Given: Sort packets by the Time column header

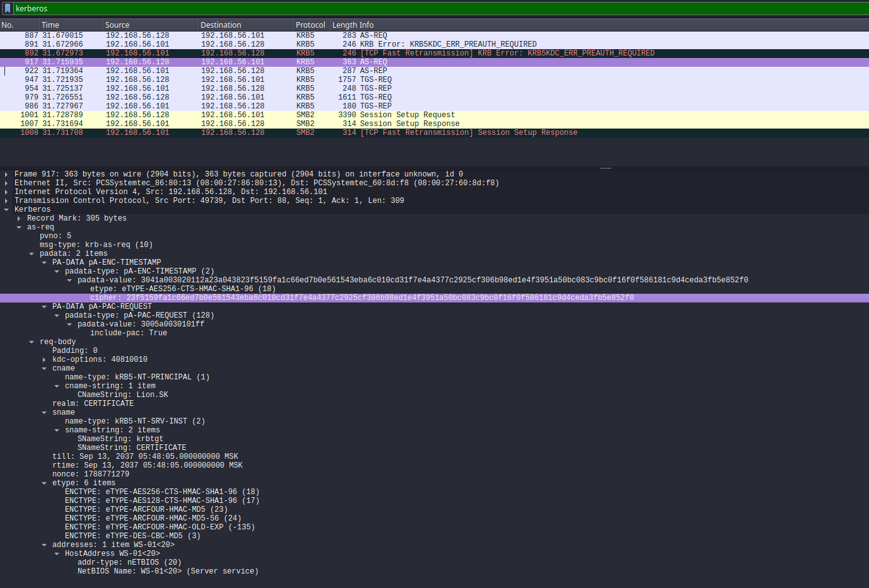Looking at the screenshot, I should pos(50,25).
